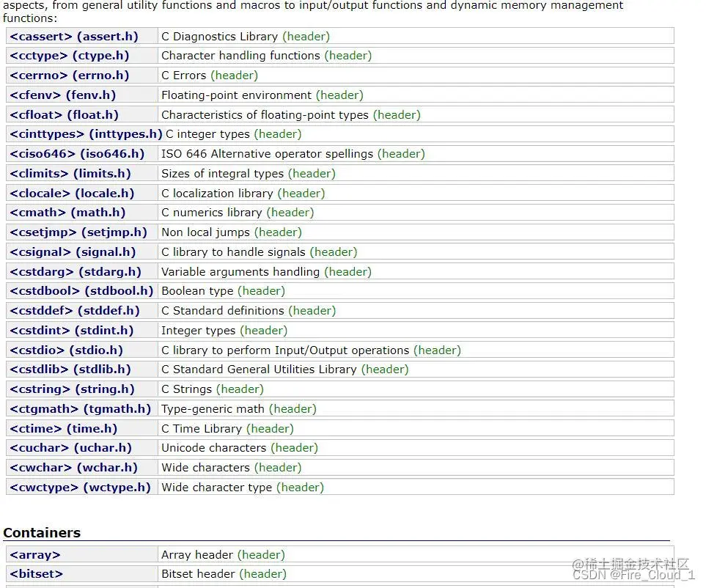This screenshot has height=588, width=706.
Task: Click the 'C Standard definitions' description
Action: 223,310
